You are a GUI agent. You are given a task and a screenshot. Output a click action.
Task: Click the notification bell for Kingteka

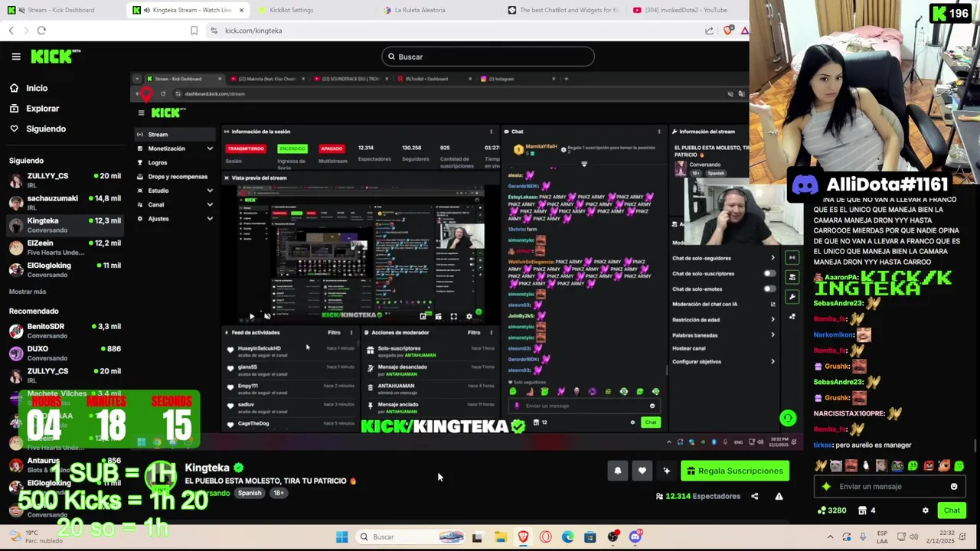click(x=618, y=471)
